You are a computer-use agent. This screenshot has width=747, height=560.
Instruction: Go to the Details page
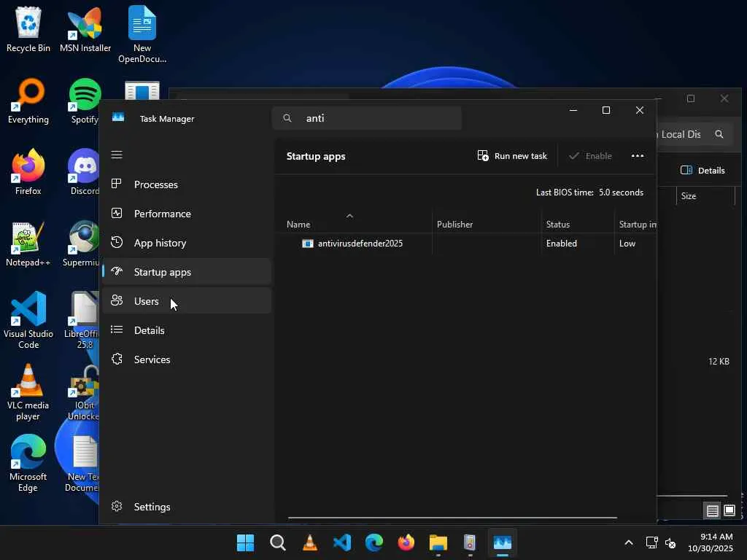[x=149, y=330]
